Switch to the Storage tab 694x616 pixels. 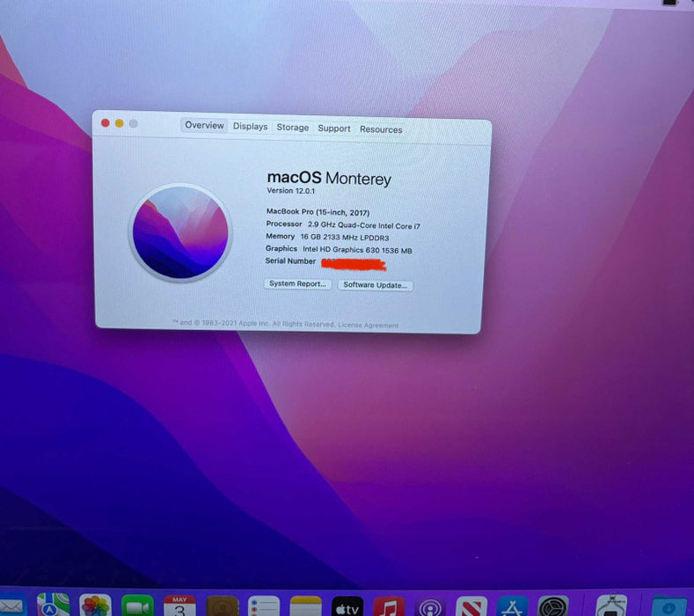(293, 128)
